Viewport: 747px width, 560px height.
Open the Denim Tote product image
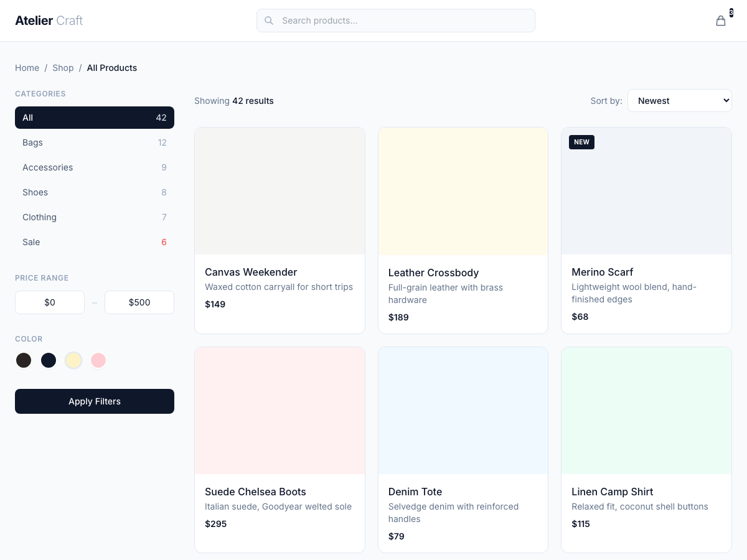[x=463, y=411]
